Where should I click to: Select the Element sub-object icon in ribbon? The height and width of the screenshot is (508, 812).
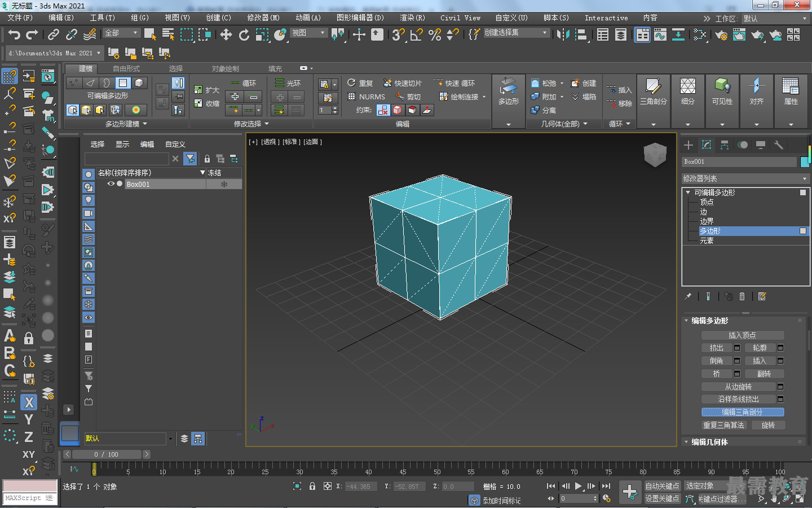139,83
